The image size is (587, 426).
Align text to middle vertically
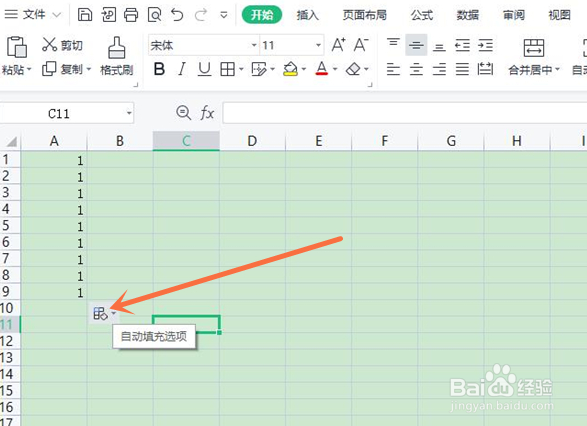(x=416, y=45)
